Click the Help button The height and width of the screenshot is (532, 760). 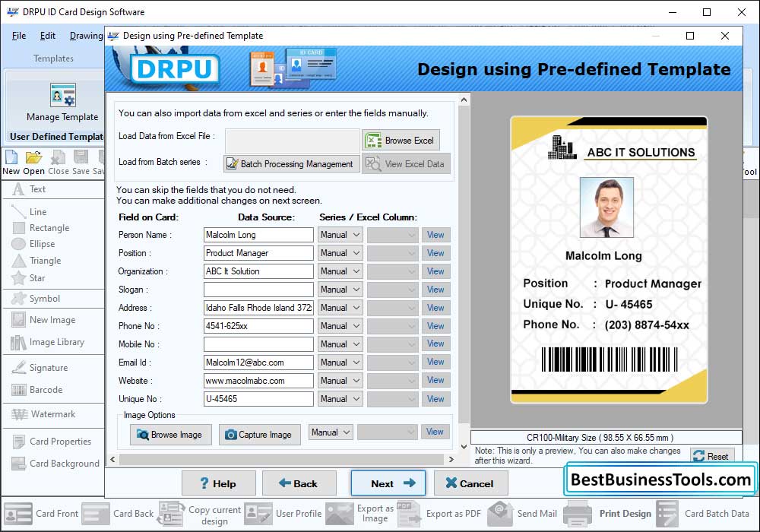click(x=219, y=483)
